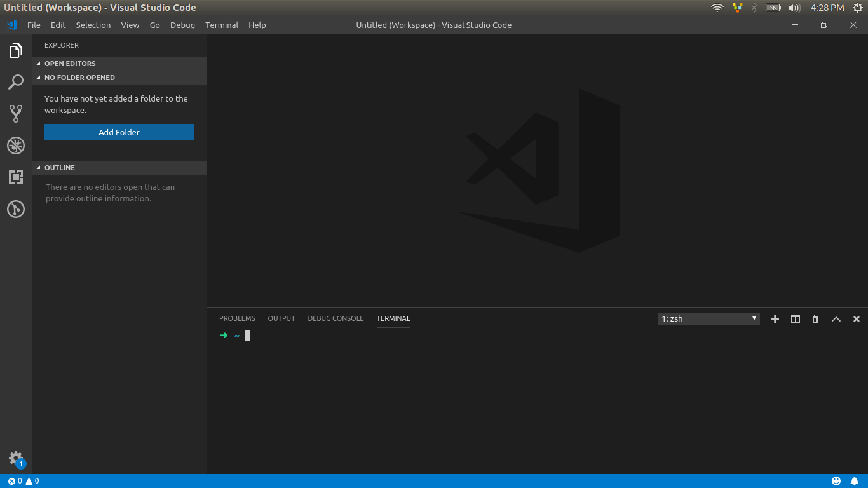
Task: Open the terminal selector dropdown '1: zsh'
Action: pyautogui.click(x=709, y=319)
